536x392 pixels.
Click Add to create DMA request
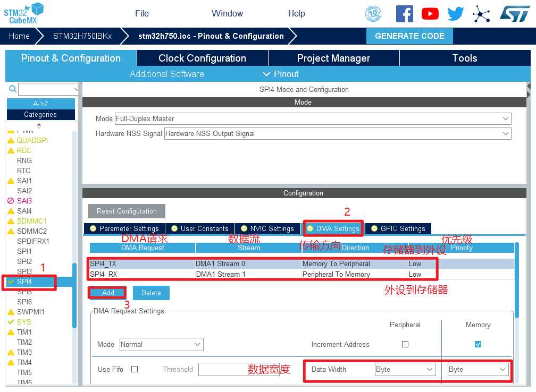[108, 293]
